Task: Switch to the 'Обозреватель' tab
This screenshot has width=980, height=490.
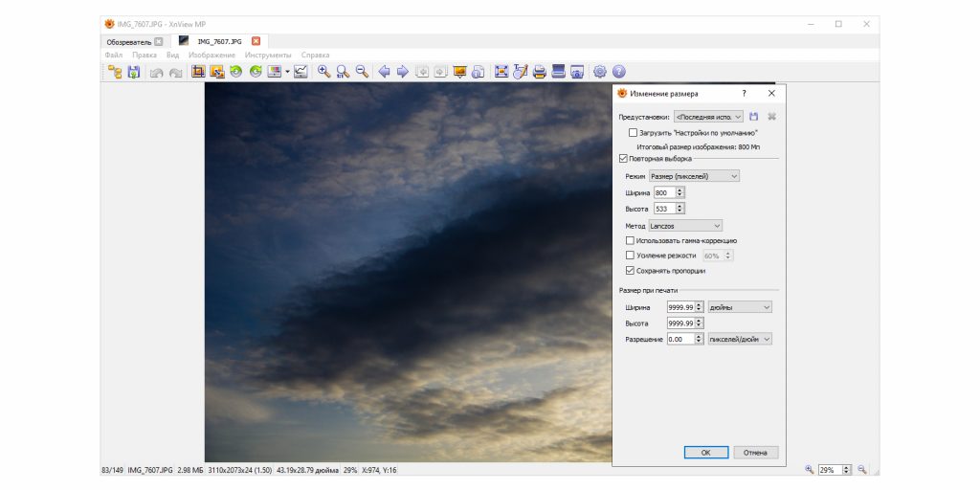Action: coord(127,42)
